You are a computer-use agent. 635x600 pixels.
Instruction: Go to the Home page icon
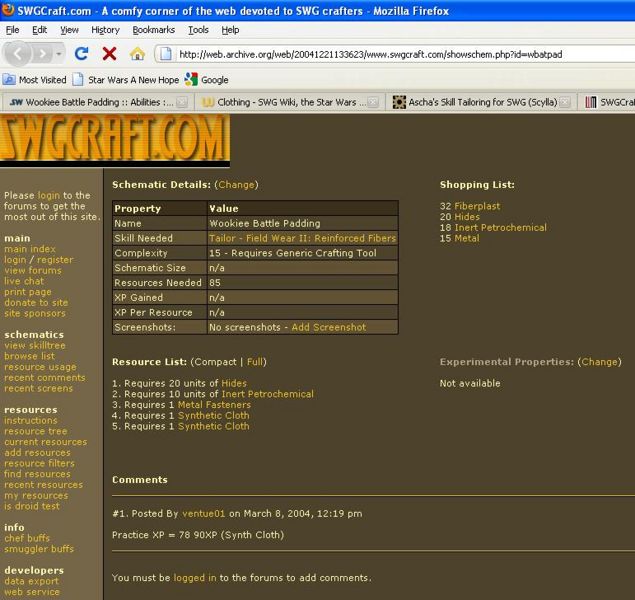(x=137, y=53)
